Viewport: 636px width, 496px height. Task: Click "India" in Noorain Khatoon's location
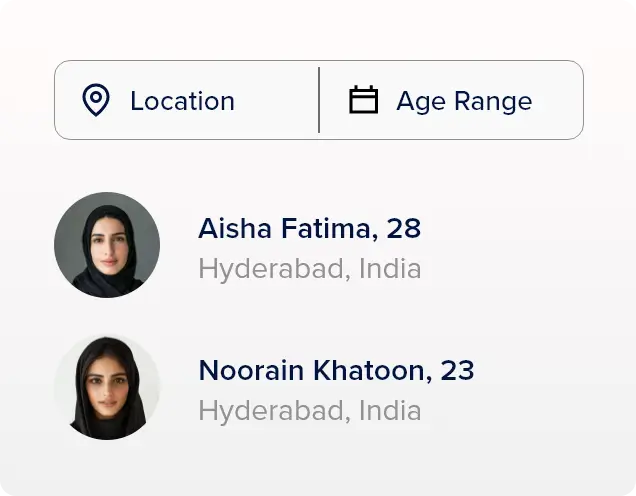point(390,411)
